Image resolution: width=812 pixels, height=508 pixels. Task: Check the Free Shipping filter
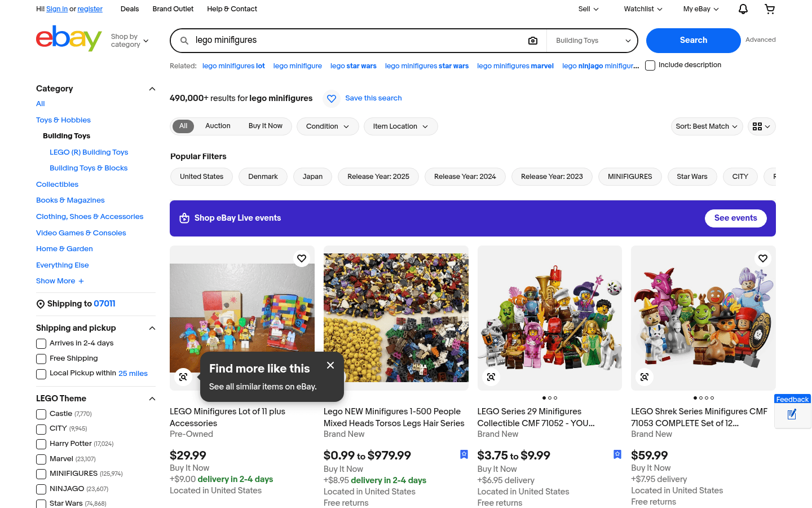(41, 359)
